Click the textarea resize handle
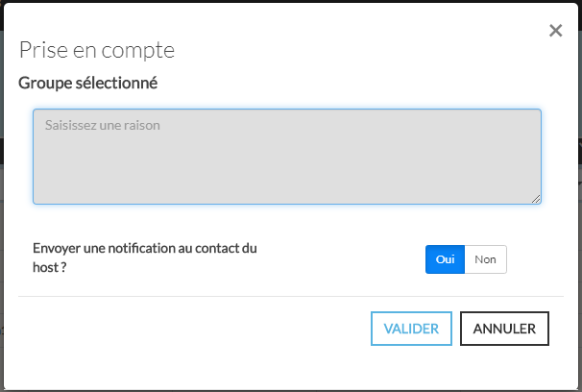The width and height of the screenshot is (582, 392). (x=536, y=198)
